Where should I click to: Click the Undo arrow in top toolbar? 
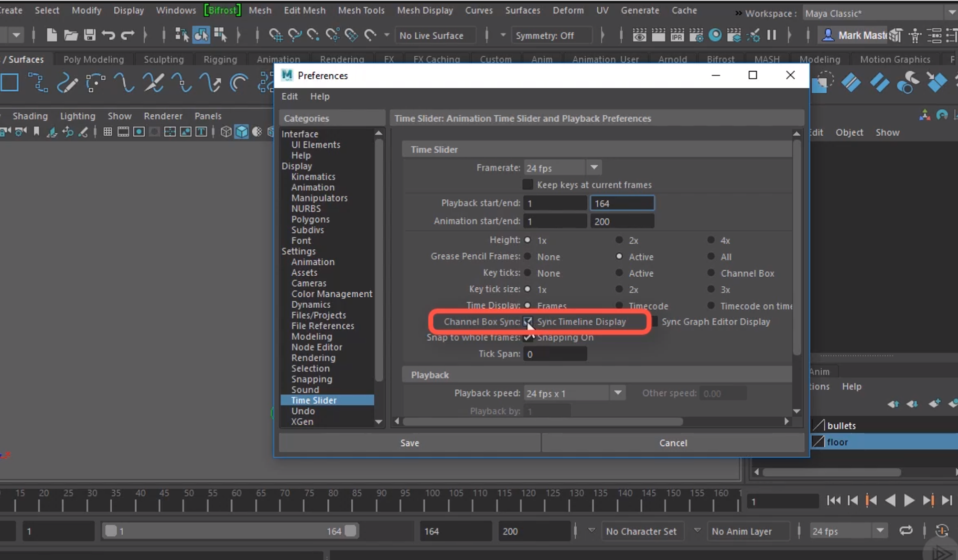click(x=108, y=35)
